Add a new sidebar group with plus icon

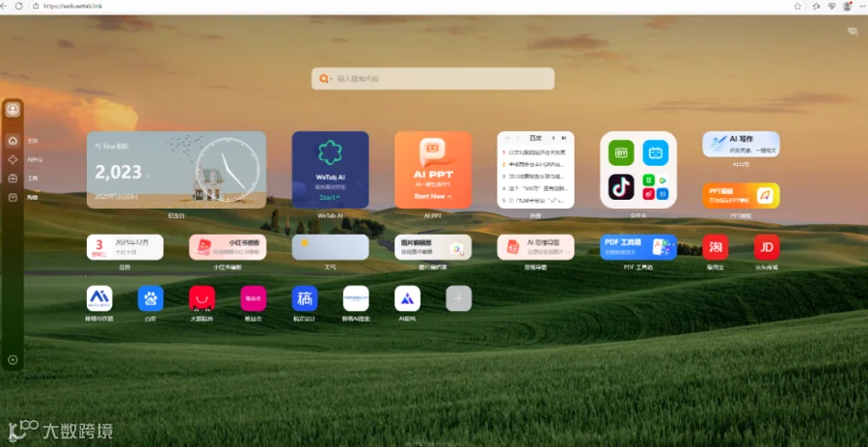point(13,359)
